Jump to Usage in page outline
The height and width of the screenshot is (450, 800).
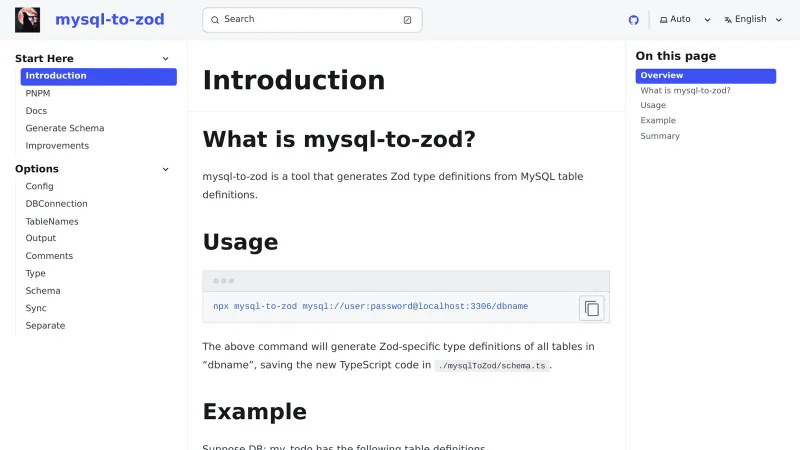coord(653,105)
